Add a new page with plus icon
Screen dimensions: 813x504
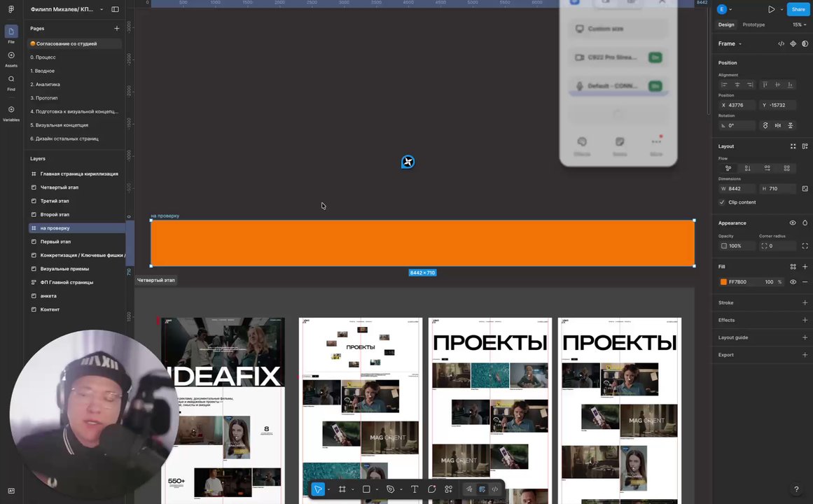(x=117, y=29)
